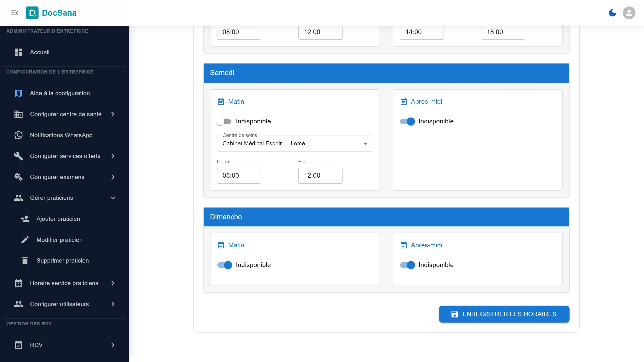Toggle Samedi Matin Indisponible switch
This screenshot has height=362, width=644.
(x=224, y=121)
